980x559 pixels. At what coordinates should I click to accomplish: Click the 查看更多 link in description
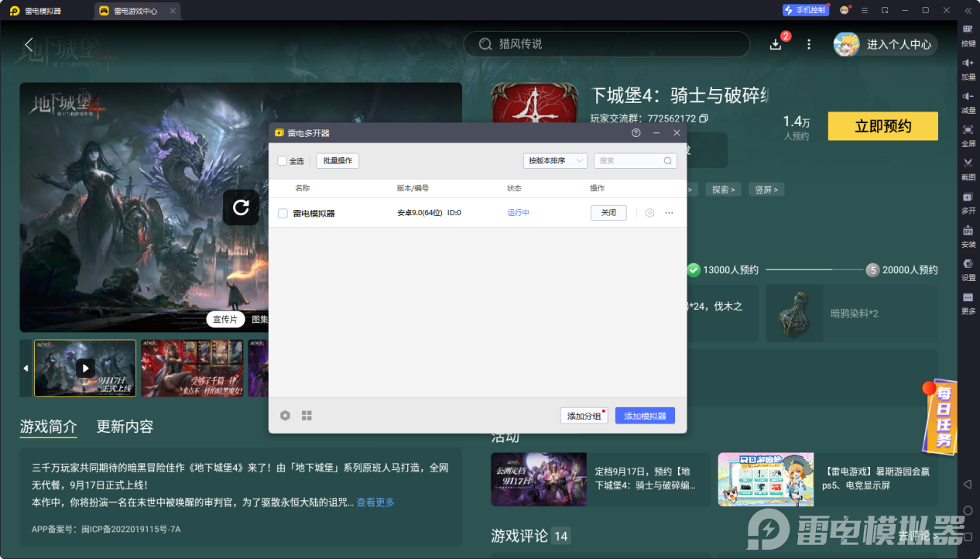tap(375, 502)
